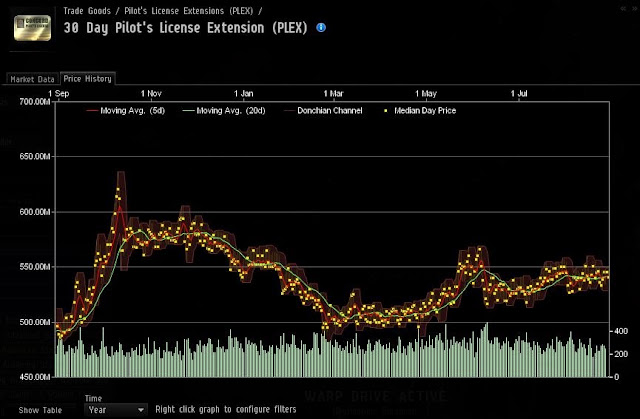
Task: Click the 'Right click graph to configure filters' hint
Action: coord(226,409)
